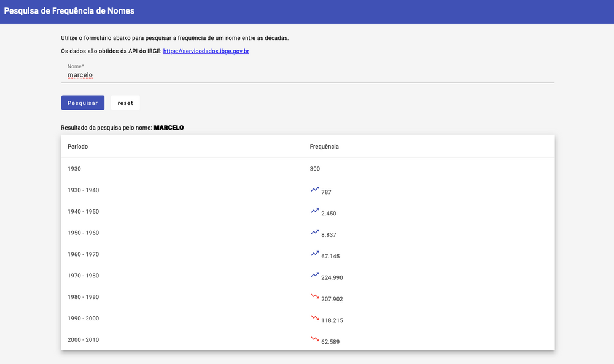The height and width of the screenshot is (364, 614).
Task: Select the 1950 - 1960 period cell
Action: point(83,233)
